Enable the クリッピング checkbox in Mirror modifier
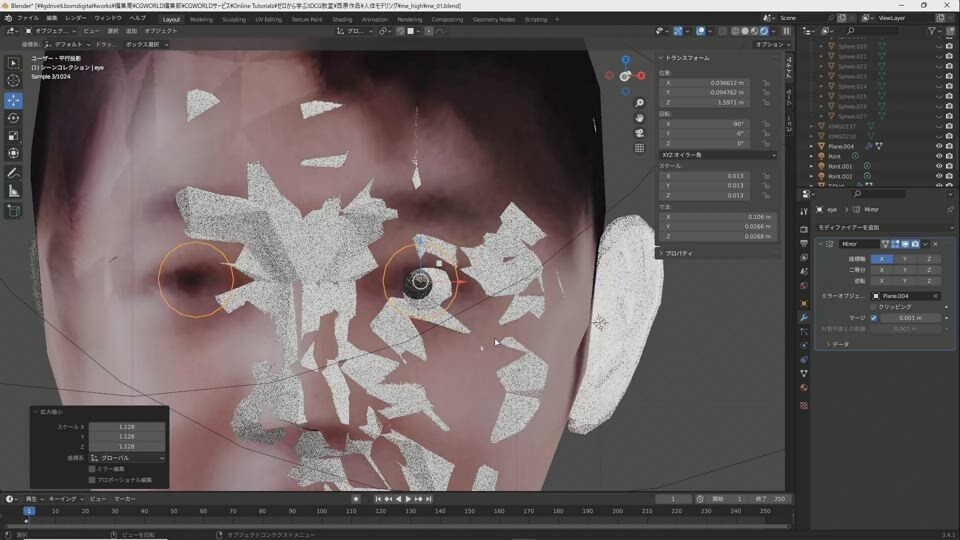960x540 pixels. (x=873, y=307)
